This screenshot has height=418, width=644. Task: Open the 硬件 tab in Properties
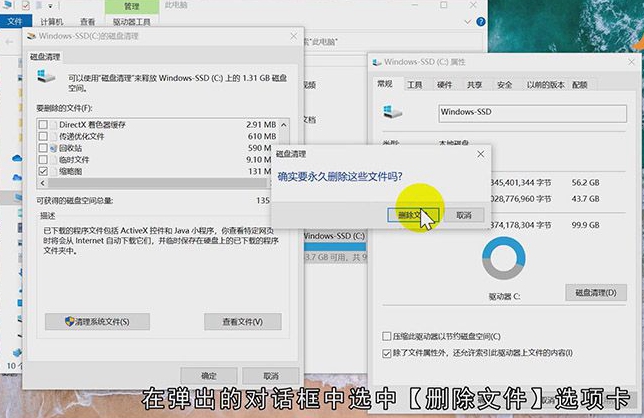(x=444, y=85)
